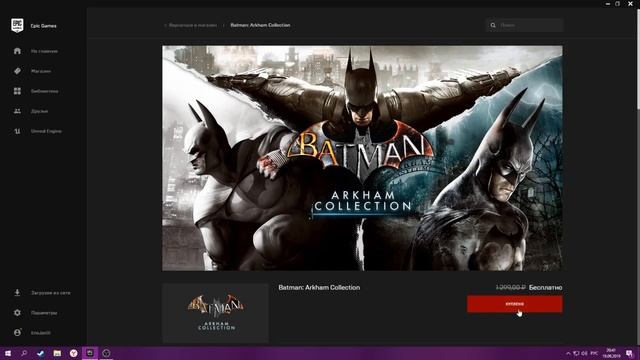
Task: Open the user account profile entry
Action: click(32, 333)
